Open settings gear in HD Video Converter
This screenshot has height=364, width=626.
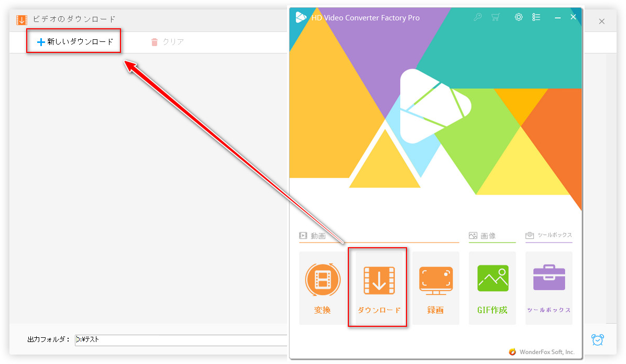point(519,17)
